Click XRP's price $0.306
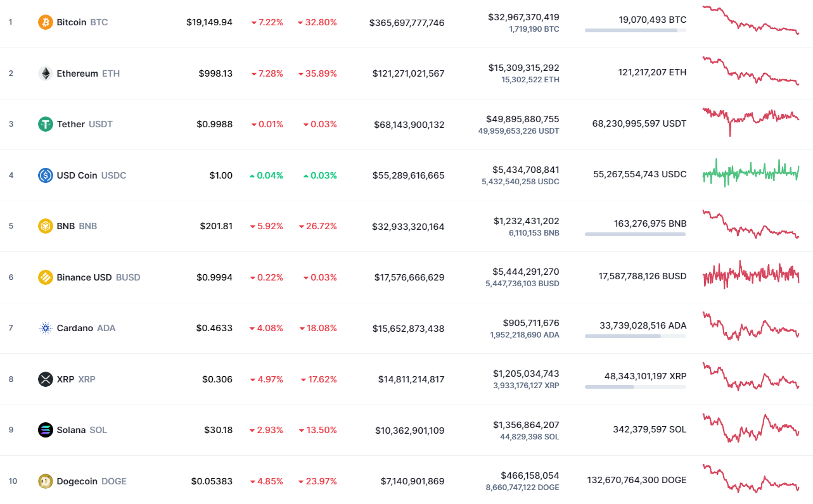This screenshot has width=813, height=504. [x=217, y=379]
